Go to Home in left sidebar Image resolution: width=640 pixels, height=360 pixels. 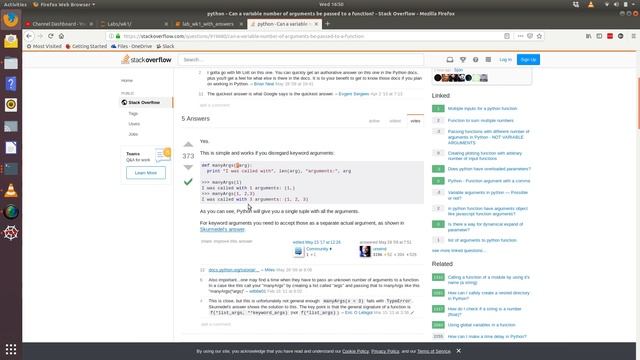(127, 80)
